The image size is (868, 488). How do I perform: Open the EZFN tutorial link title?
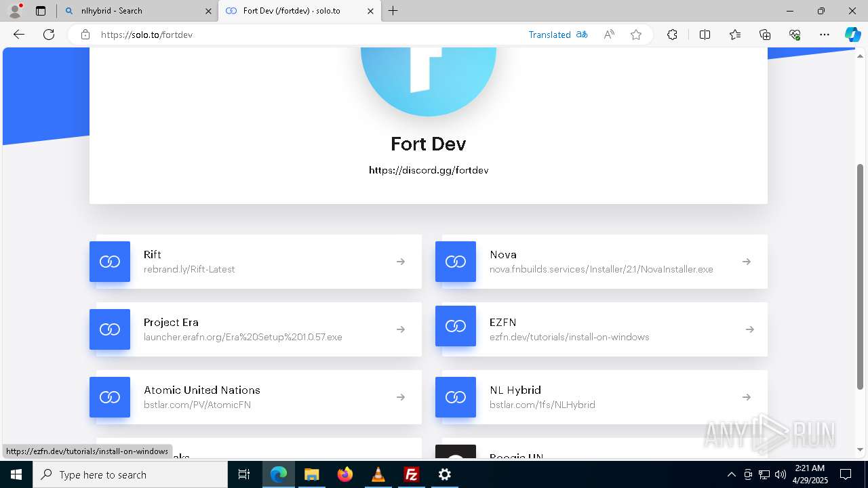(x=503, y=323)
